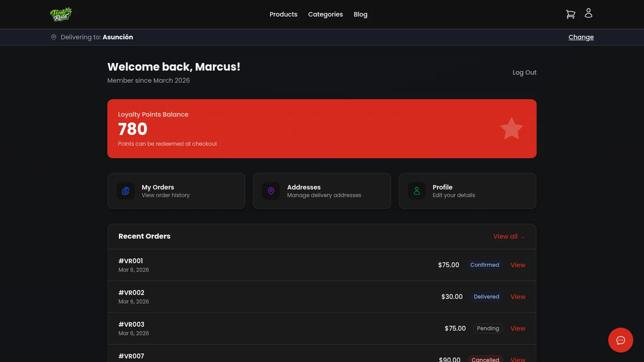View the delivered order #VR002
This screenshot has width=644, height=362.
point(517,297)
